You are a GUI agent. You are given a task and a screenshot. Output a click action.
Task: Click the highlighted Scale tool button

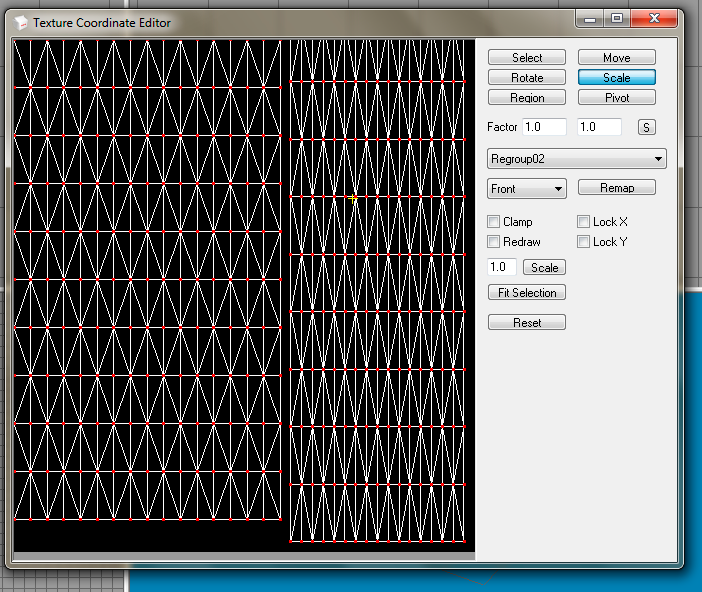(x=616, y=77)
